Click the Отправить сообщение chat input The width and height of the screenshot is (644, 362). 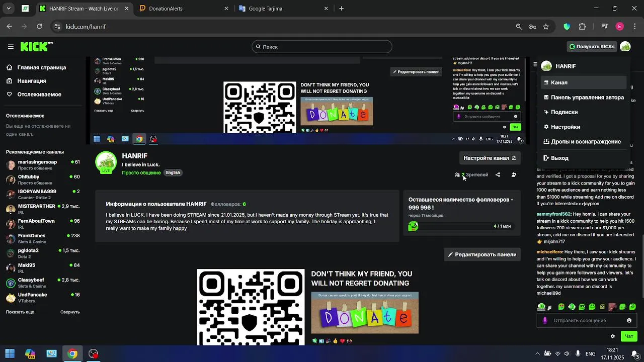point(587,320)
